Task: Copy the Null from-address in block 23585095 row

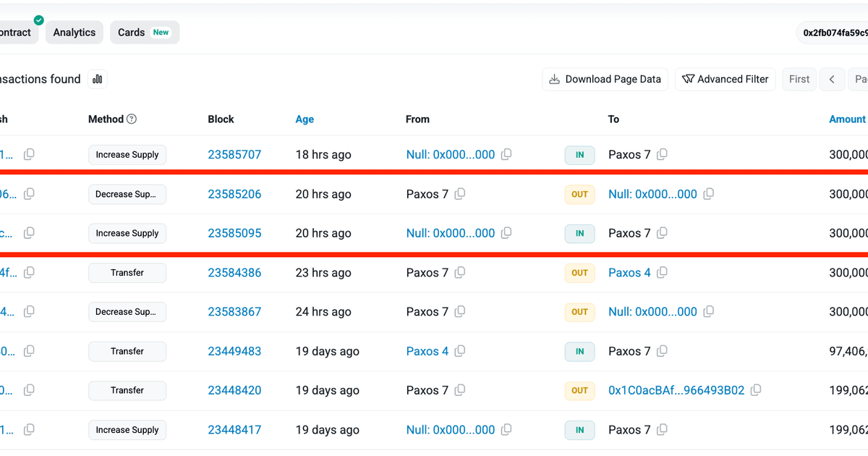Action: click(507, 232)
